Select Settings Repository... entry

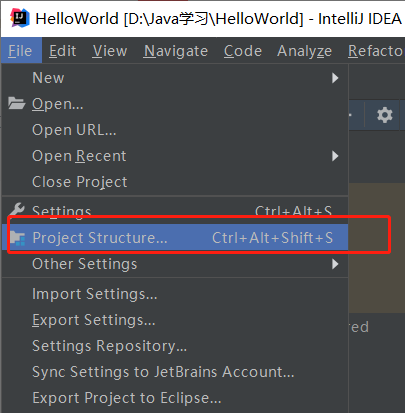tap(175, 346)
